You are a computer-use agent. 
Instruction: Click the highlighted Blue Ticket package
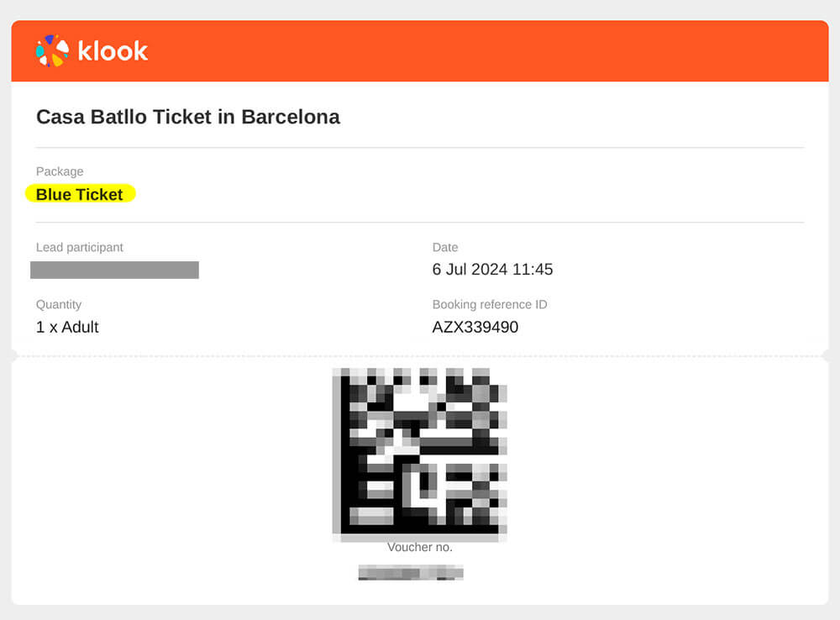(81, 194)
